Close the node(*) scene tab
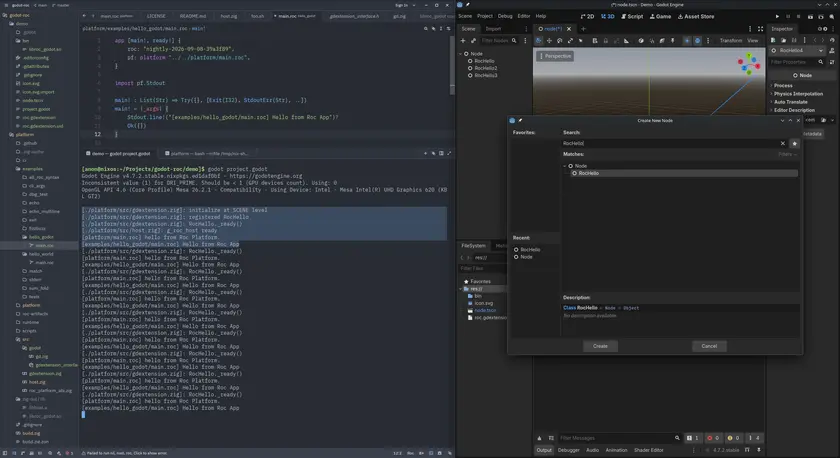 point(568,29)
